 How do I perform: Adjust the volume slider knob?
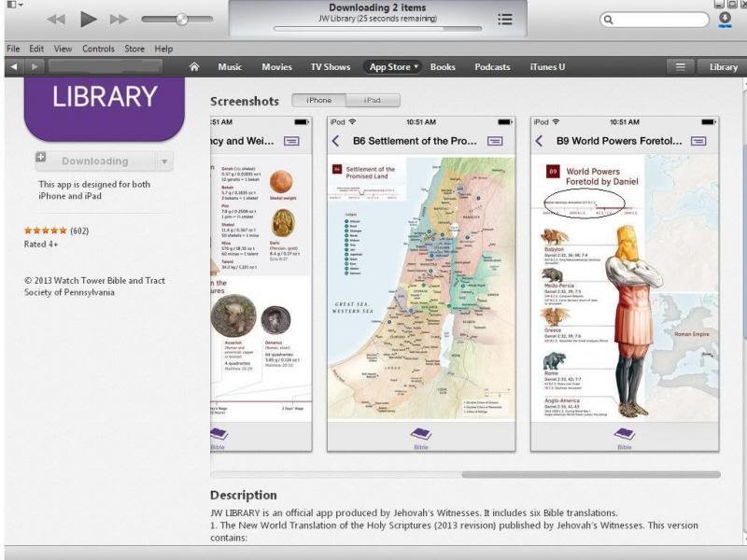click(x=181, y=19)
